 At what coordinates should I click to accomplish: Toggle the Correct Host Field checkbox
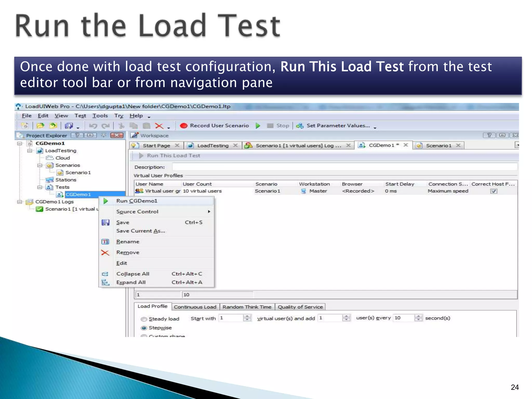(x=494, y=191)
